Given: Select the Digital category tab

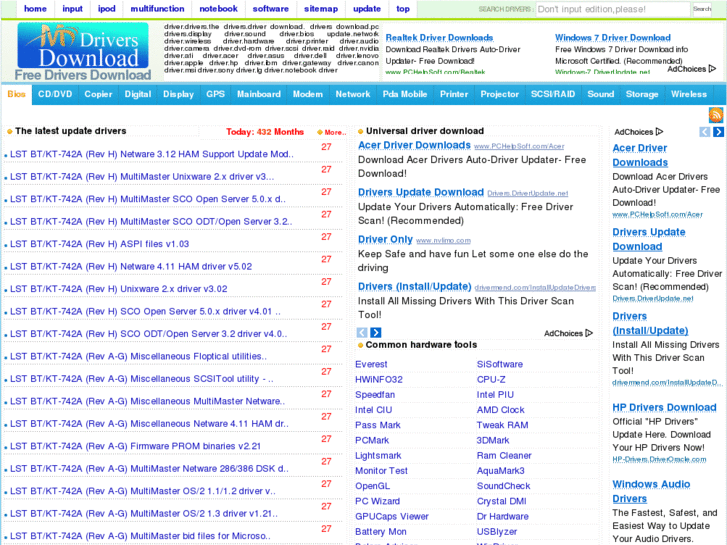Looking at the screenshot, I should [138, 94].
